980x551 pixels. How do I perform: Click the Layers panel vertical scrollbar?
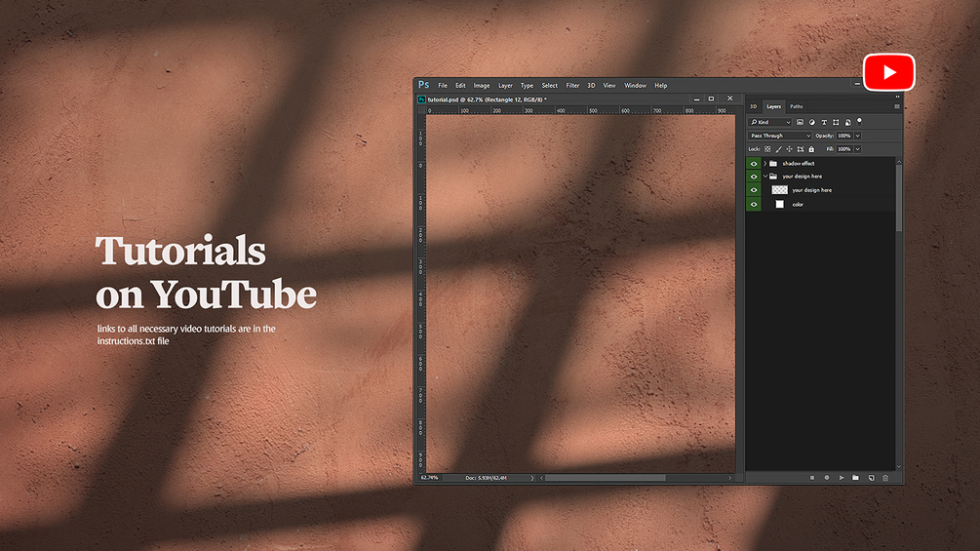coord(899,198)
